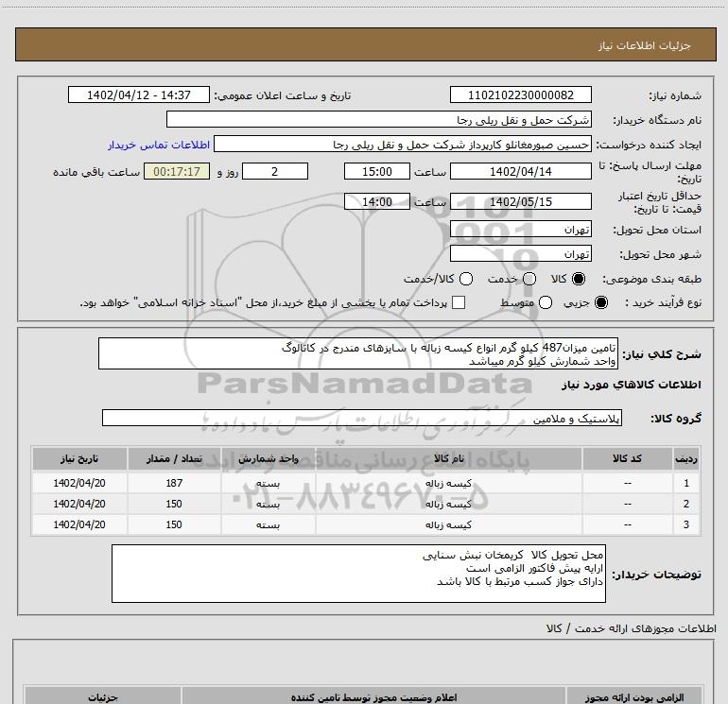Click the توضیحات خریدار label
728x704 pixels.
click(656, 575)
